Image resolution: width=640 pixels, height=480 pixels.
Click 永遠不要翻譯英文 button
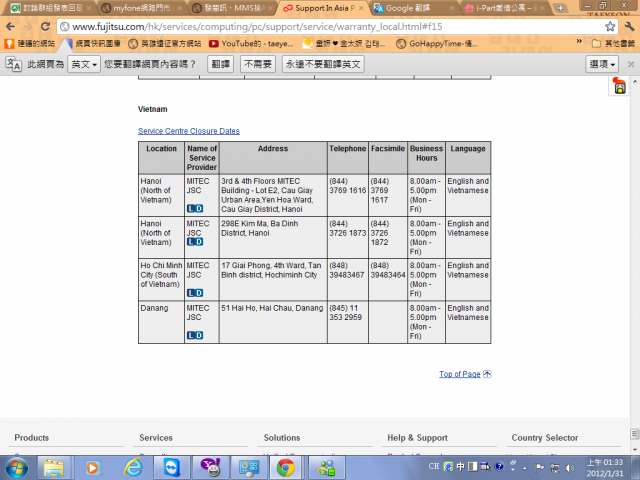323,64
